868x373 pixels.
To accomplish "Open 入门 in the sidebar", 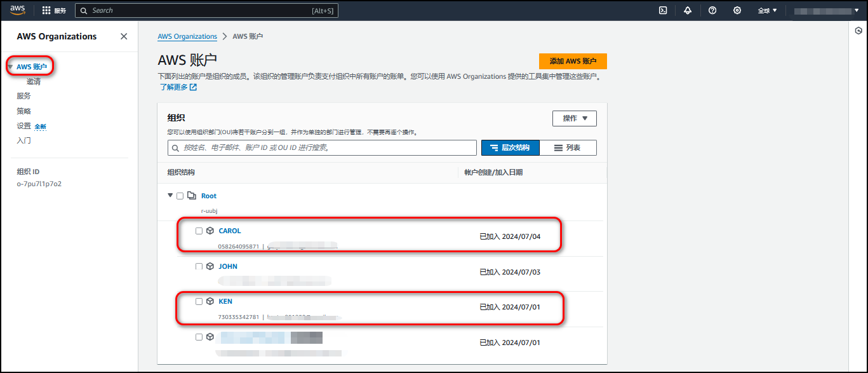I will click(x=23, y=140).
